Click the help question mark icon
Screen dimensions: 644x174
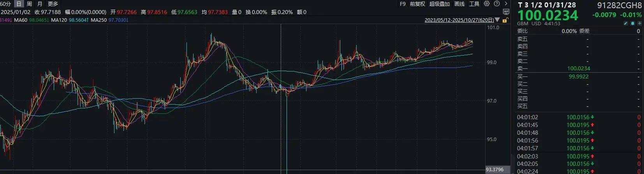(496, 4)
